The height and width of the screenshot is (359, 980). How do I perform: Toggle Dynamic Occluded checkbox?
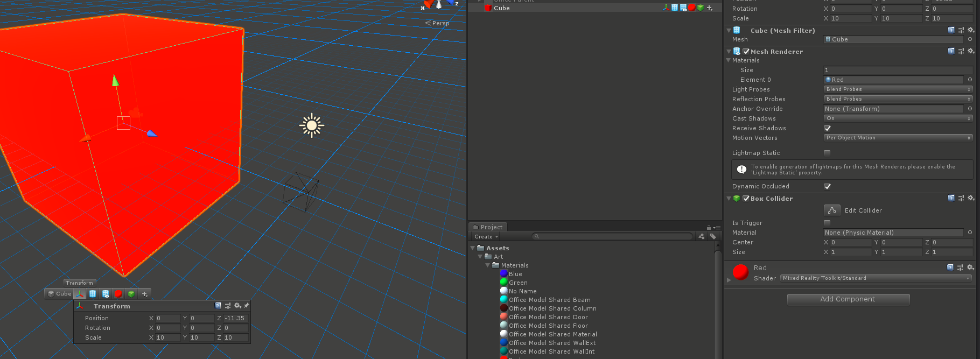click(827, 186)
